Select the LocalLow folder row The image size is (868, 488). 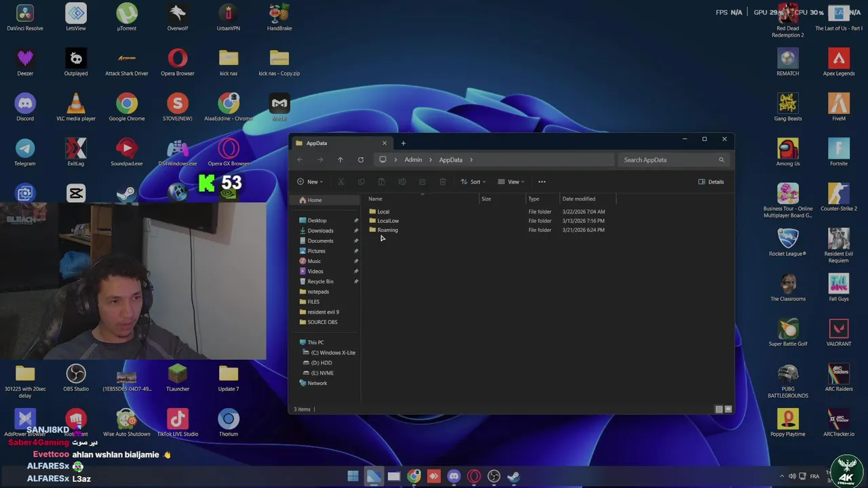click(487, 220)
